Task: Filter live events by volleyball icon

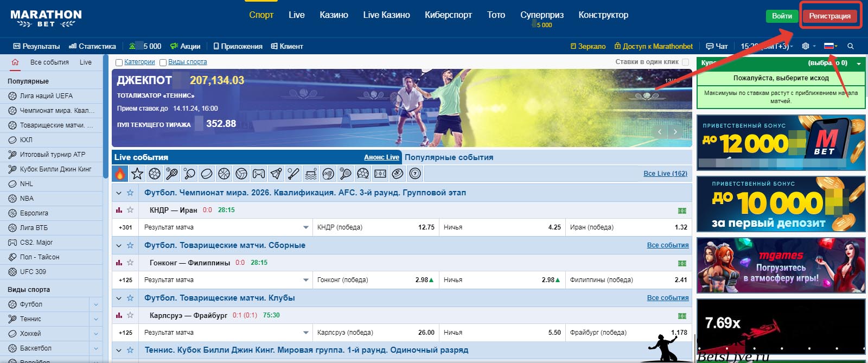Action: coord(241,174)
